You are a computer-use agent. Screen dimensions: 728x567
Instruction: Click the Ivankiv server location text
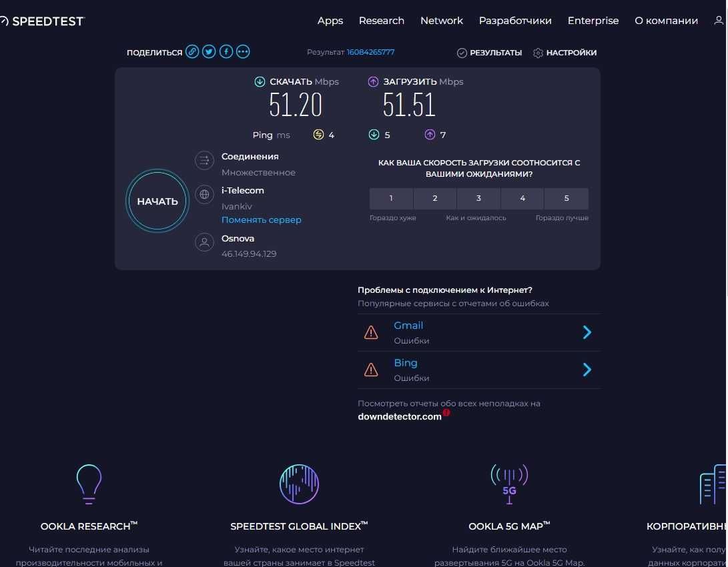(x=237, y=207)
